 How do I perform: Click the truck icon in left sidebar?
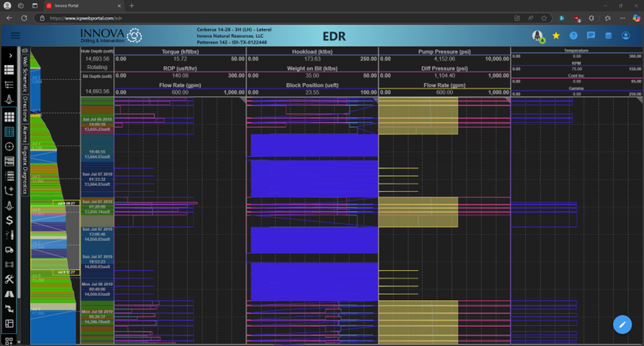coord(10,249)
